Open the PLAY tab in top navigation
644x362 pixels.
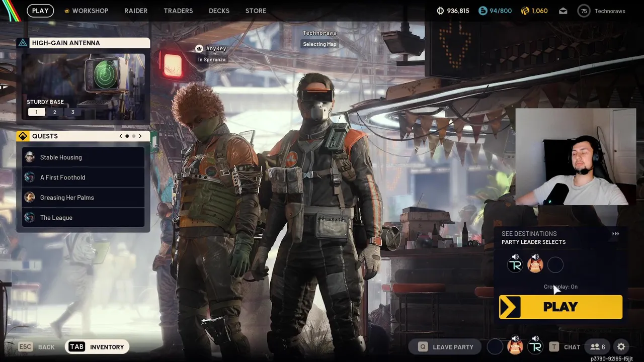click(x=40, y=11)
